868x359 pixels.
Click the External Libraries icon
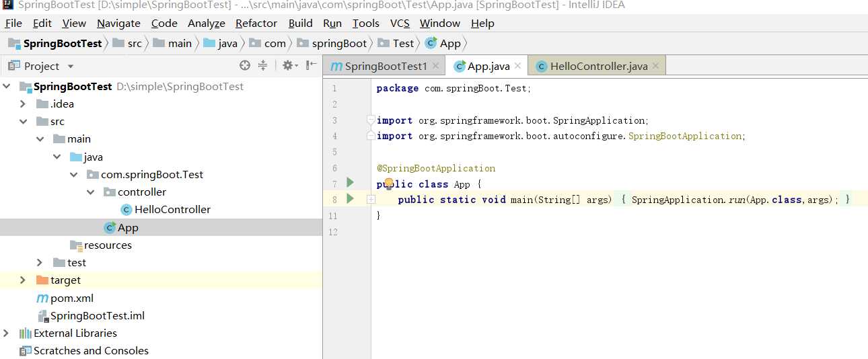[x=26, y=333]
